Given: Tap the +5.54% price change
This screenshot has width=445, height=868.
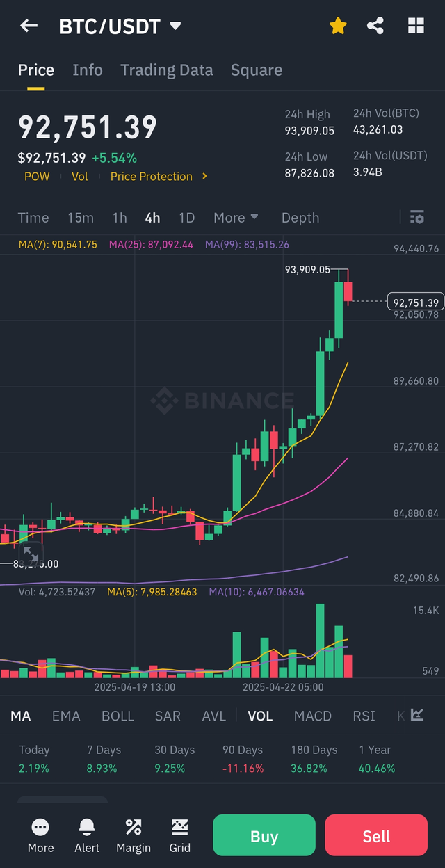Looking at the screenshot, I should coord(114,158).
